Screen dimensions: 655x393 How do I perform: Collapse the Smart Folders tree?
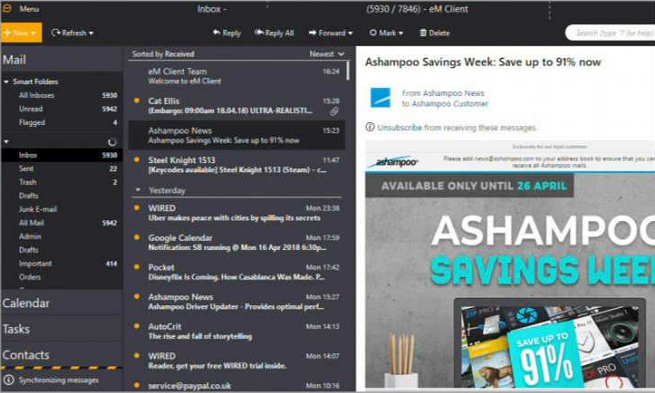click(x=6, y=81)
